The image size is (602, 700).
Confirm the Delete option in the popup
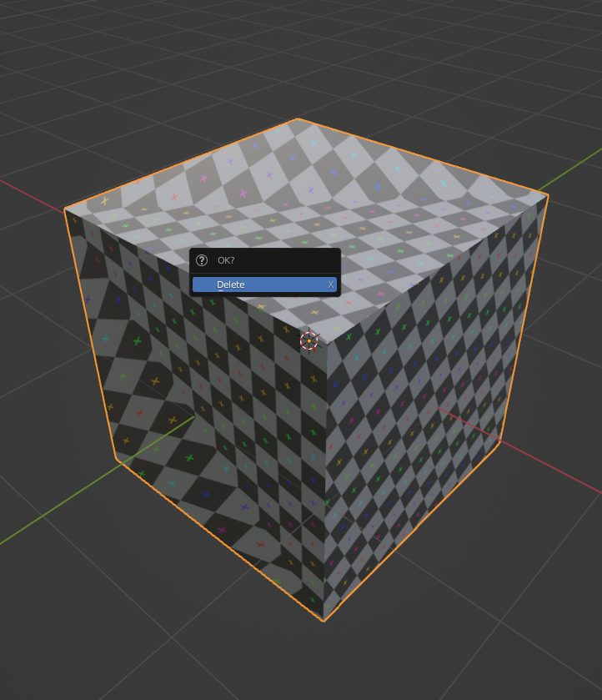click(x=264, y=285)
